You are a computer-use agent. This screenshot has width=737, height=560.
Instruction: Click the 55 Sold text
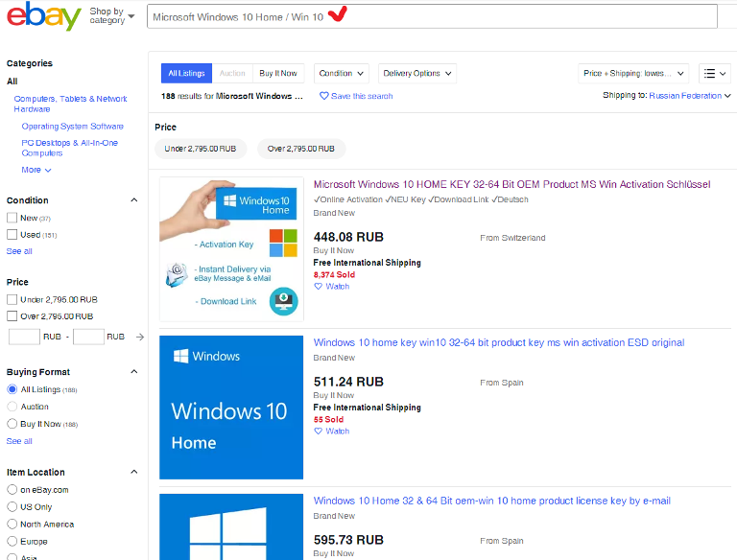(328, 419)
